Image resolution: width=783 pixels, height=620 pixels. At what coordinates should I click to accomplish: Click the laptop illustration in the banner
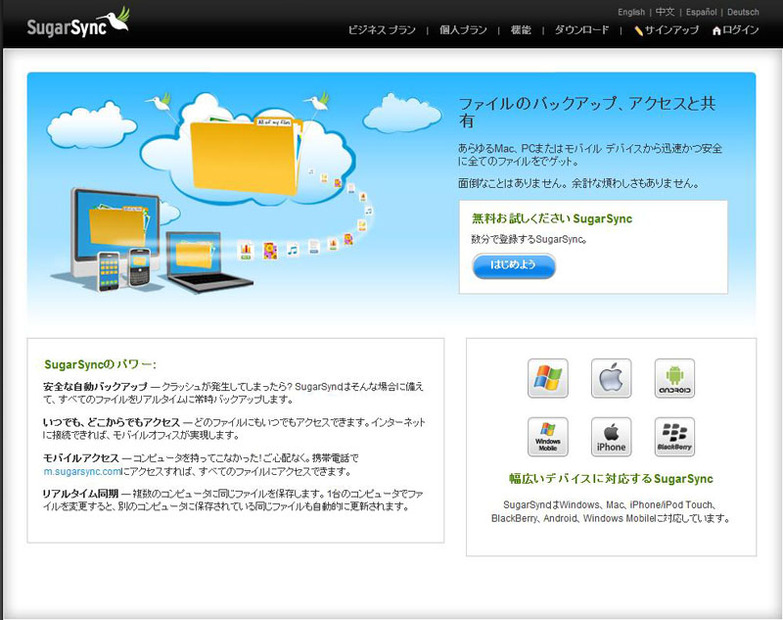tap(209, 262)
